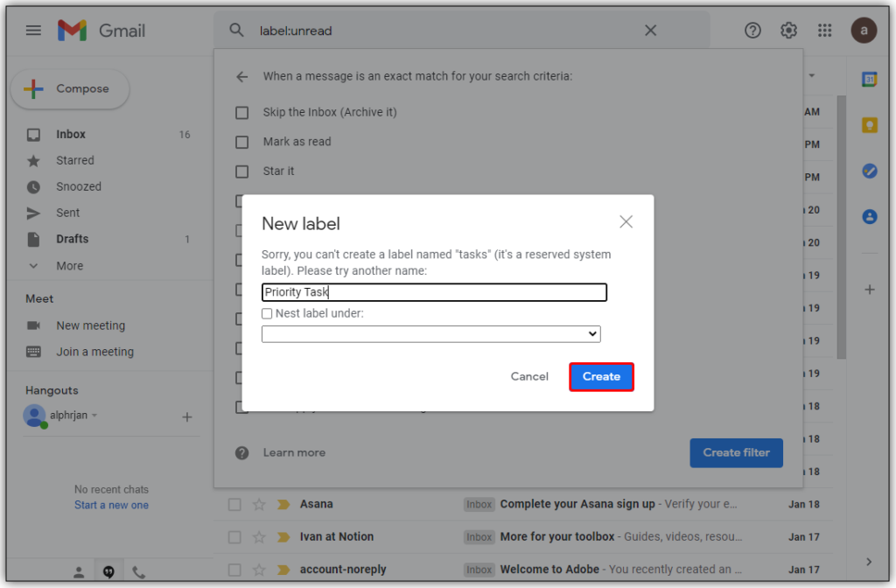Click the Priority Task label name field

434,291
